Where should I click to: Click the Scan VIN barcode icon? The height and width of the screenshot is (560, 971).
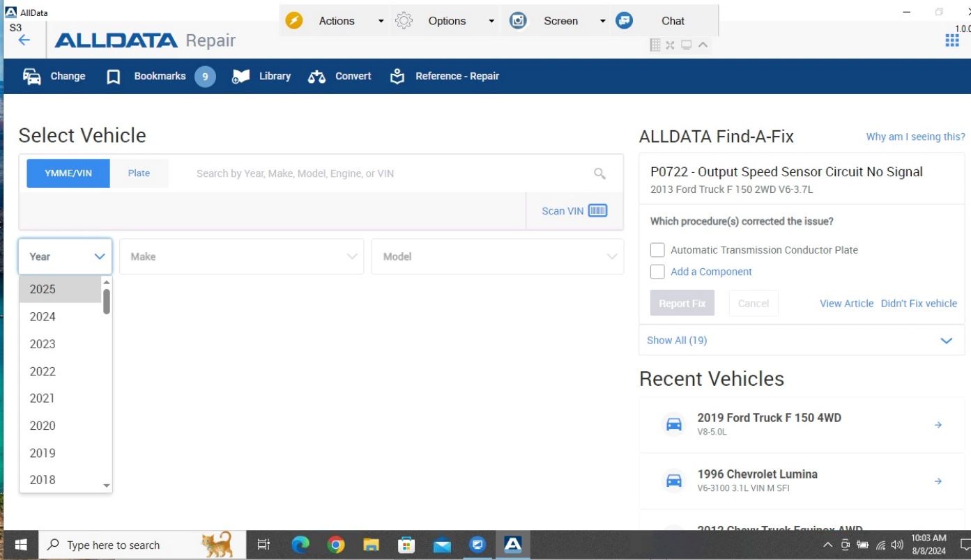pos(598,210)
